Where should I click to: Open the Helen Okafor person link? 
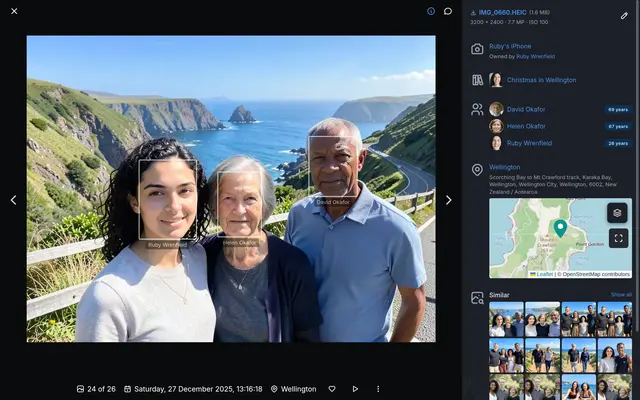(526, 126)
